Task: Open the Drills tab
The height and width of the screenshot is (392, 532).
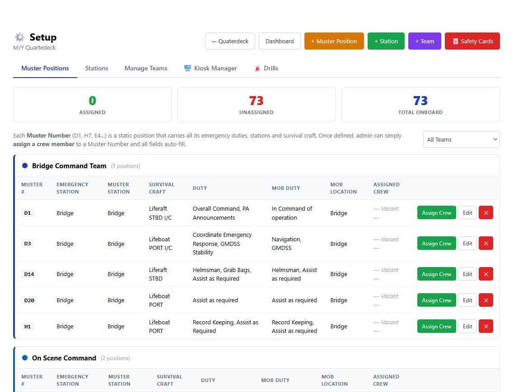Action: pyautogui.click(x=266, y=68)
